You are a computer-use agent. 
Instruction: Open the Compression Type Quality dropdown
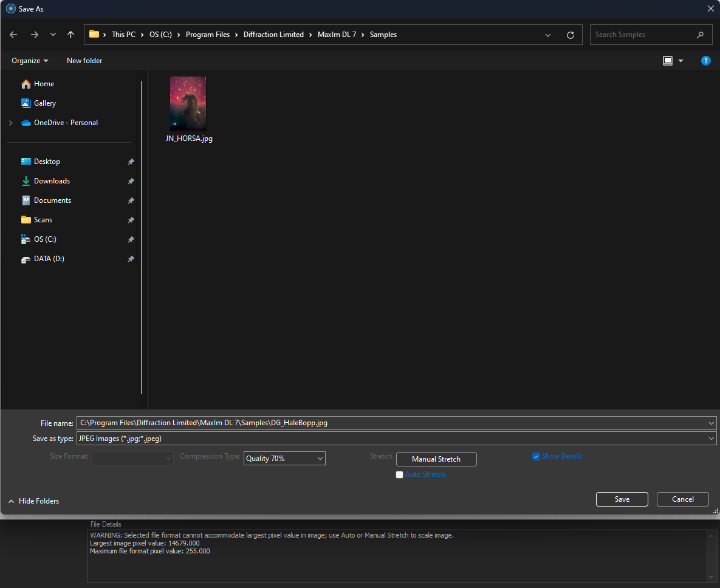point(284,459)
